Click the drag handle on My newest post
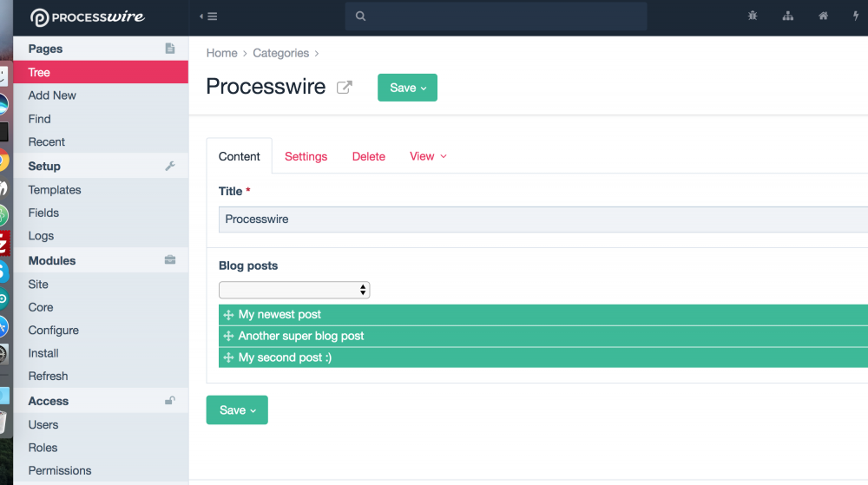The image size is (868, 485). pyautogui.click(x=229, y=315)
